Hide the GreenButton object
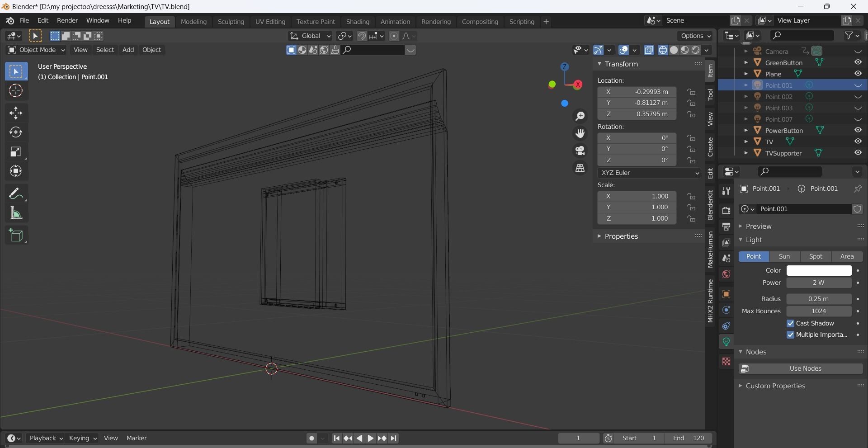The image size is (868, 448). coord(858,62)
